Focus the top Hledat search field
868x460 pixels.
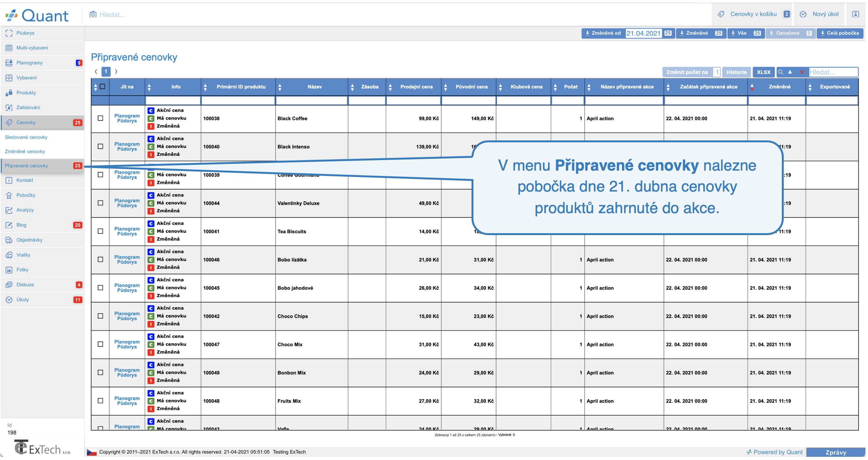click(x=112, y=15)
